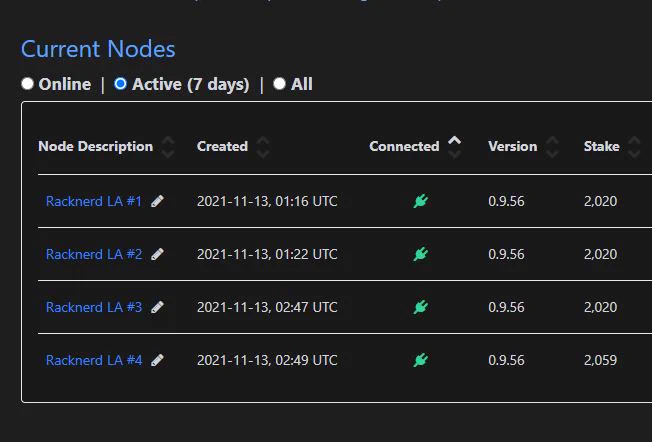Image resolution: width=652 pixels, height=442 pixels.
Task: Select the Online radio button
Action: (x=27, y=84)
